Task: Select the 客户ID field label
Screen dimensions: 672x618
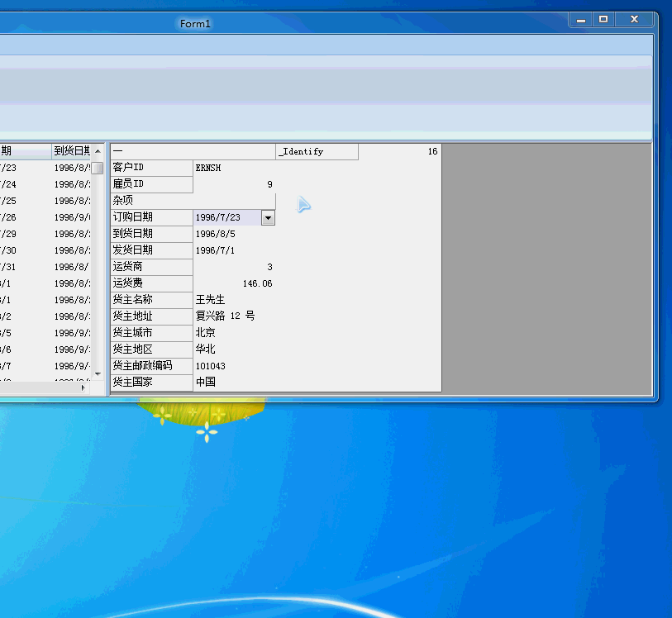Action: pyautogui.click(x=152, y=168)
